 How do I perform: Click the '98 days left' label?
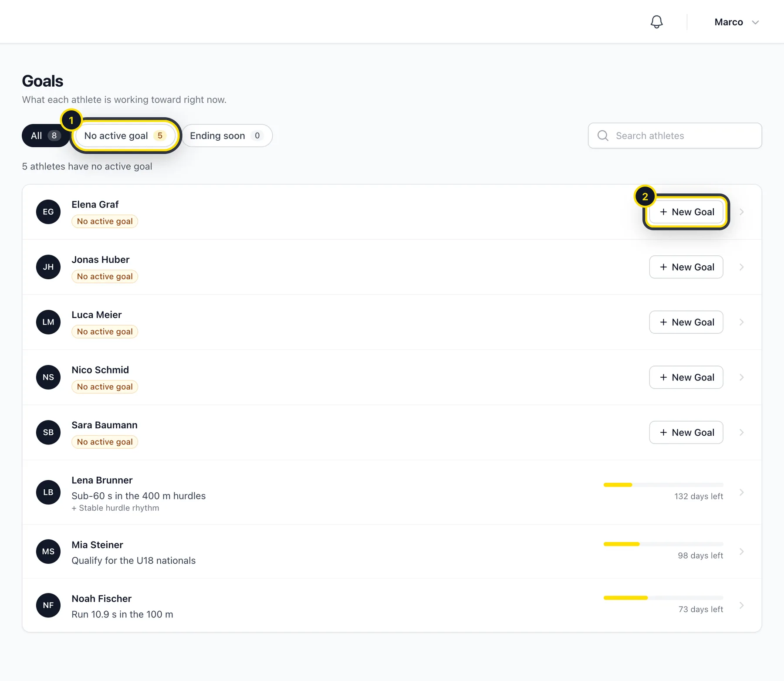point(700,556)
